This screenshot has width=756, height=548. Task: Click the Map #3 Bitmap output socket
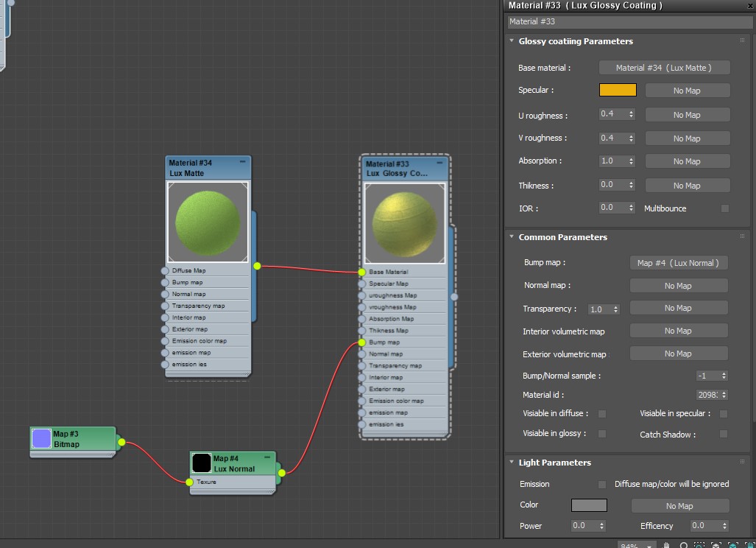[x=121, y=443]
